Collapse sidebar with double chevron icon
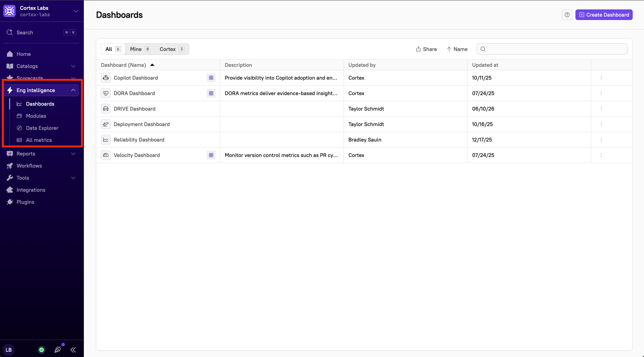This screenshot has width=644, height=357. pos(73,349)
